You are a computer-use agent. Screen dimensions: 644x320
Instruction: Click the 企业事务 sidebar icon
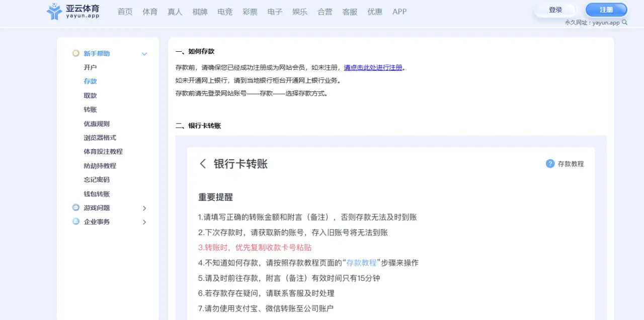[76, 222]
